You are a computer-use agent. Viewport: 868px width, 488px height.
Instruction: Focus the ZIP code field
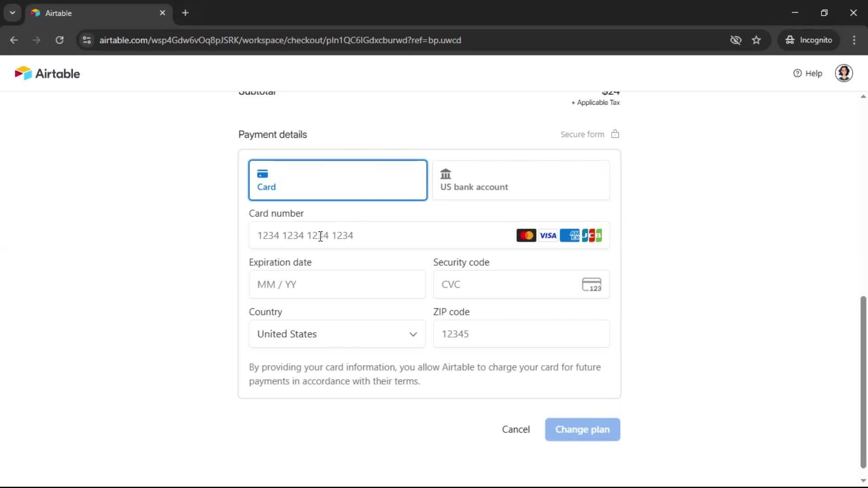521,334
